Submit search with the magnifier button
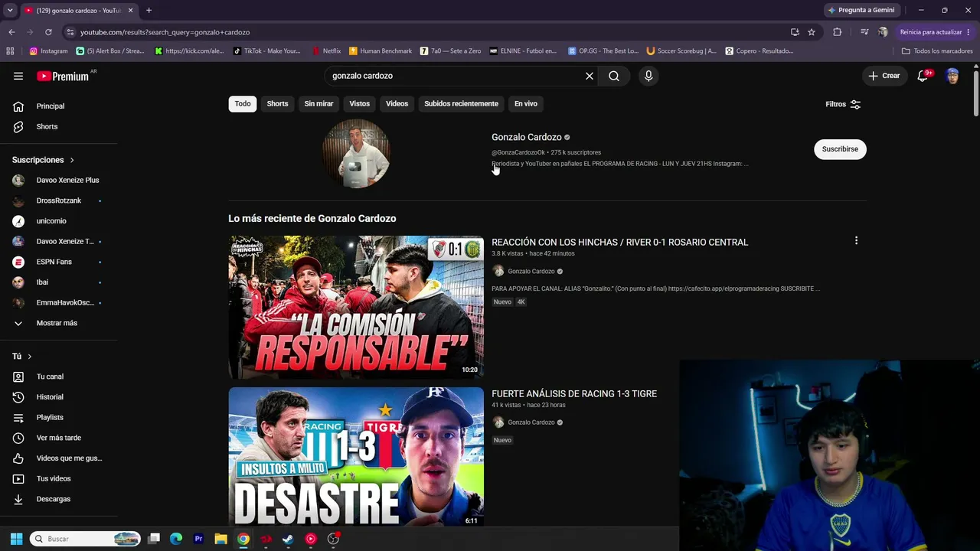Image resolution: width=980 pixels, height=551 pixels. [614, 76]
